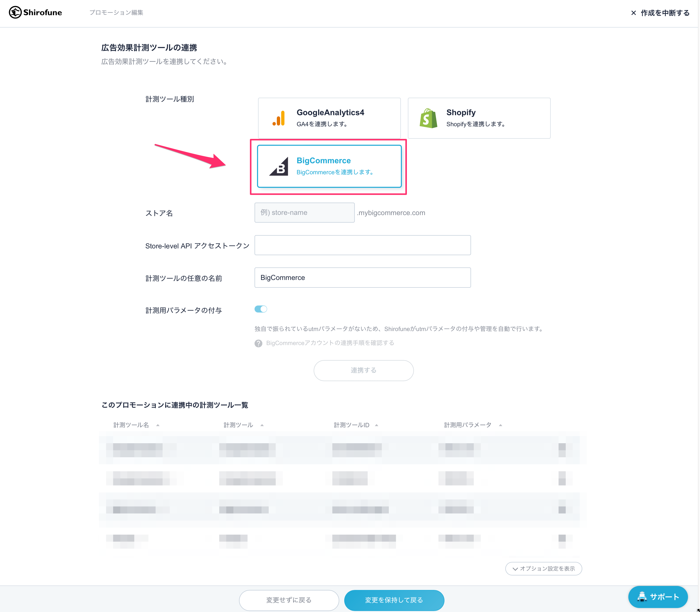Click the 連携する button
700x612 pixels.
(364, 370)
